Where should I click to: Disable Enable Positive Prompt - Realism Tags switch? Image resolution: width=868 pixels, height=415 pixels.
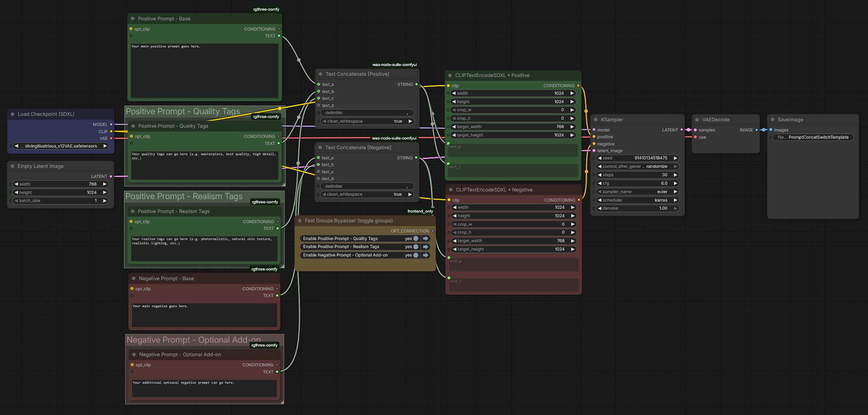[415, 247]
